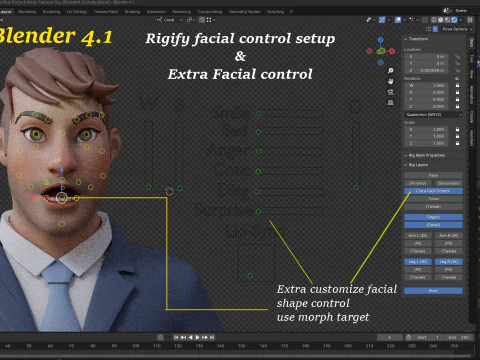Open the Tool tab in sidebar
The height and width of the screenshot is (360, 480).
click(472, 59)
